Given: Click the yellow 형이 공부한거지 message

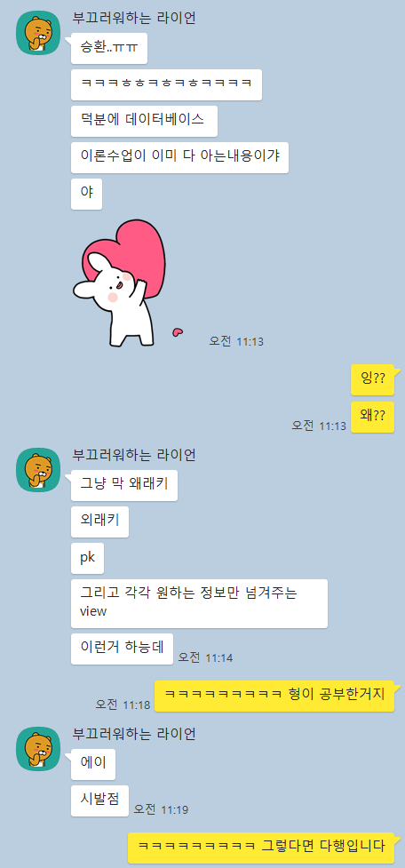Looking at the screenshot, I should (276, 696).
